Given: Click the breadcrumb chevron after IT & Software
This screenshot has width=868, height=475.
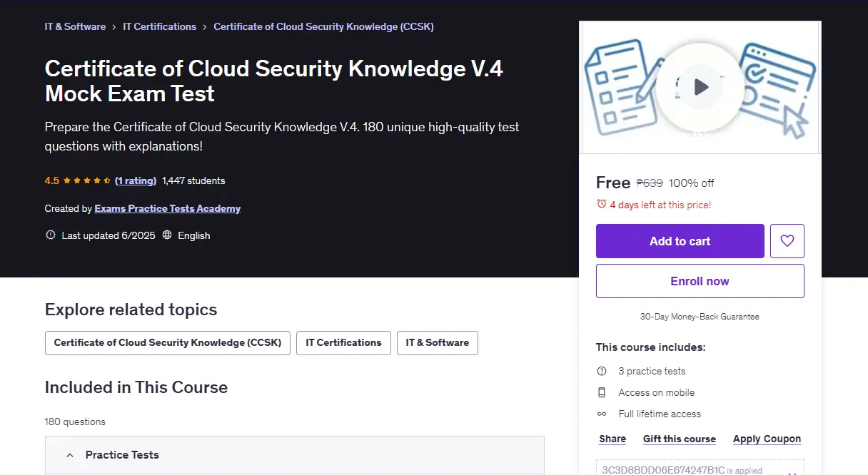Looking at the screenshot, I should 114,26.
